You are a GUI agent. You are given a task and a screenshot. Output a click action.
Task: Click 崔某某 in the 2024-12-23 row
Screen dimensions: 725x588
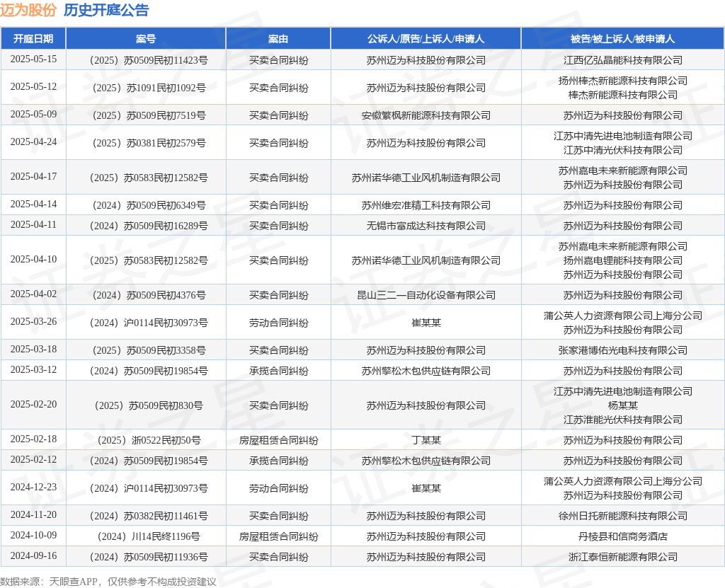pos(426,489)
